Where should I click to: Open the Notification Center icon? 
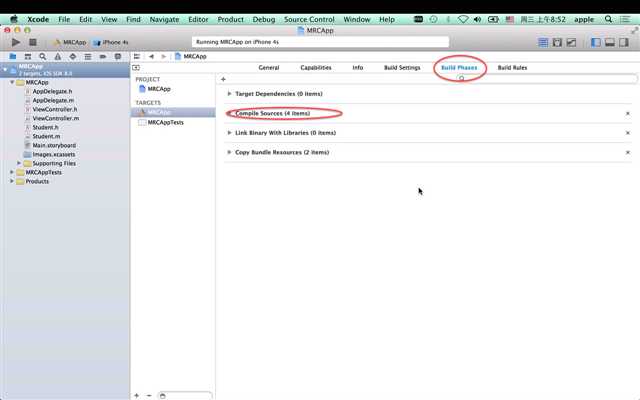tap(624, 19)
